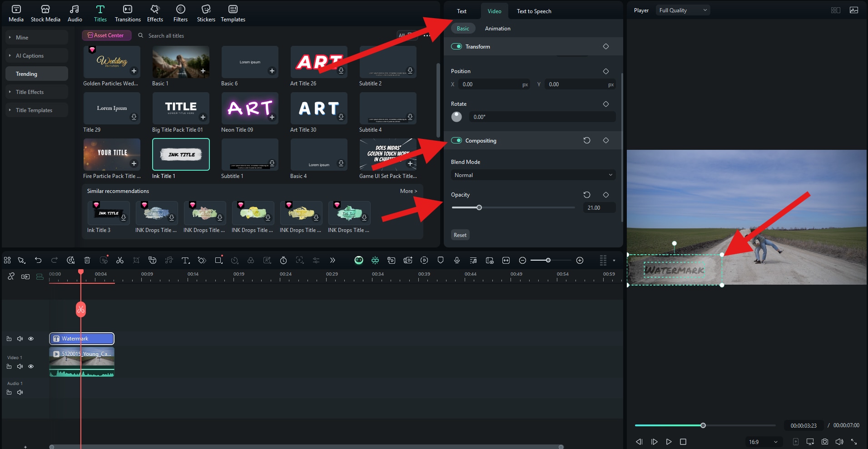The width and height of the screenshot is (868, 449).
Task: Hide the Video 1 track
Action: click(x=31, y=366)
